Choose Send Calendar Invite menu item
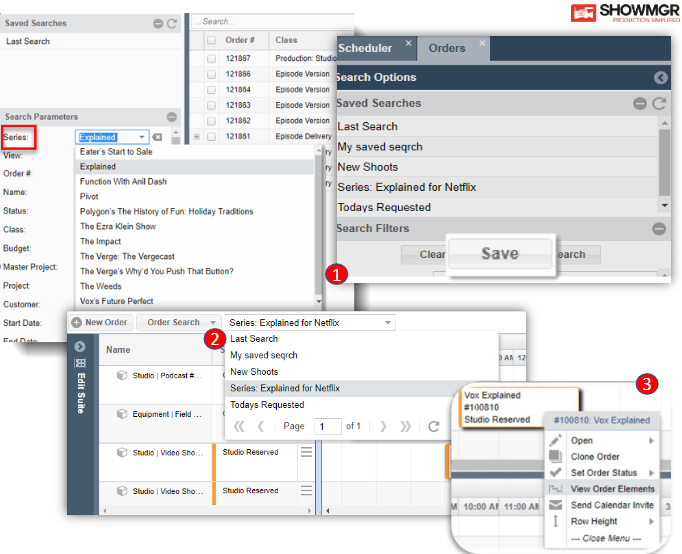 (602, 505)
